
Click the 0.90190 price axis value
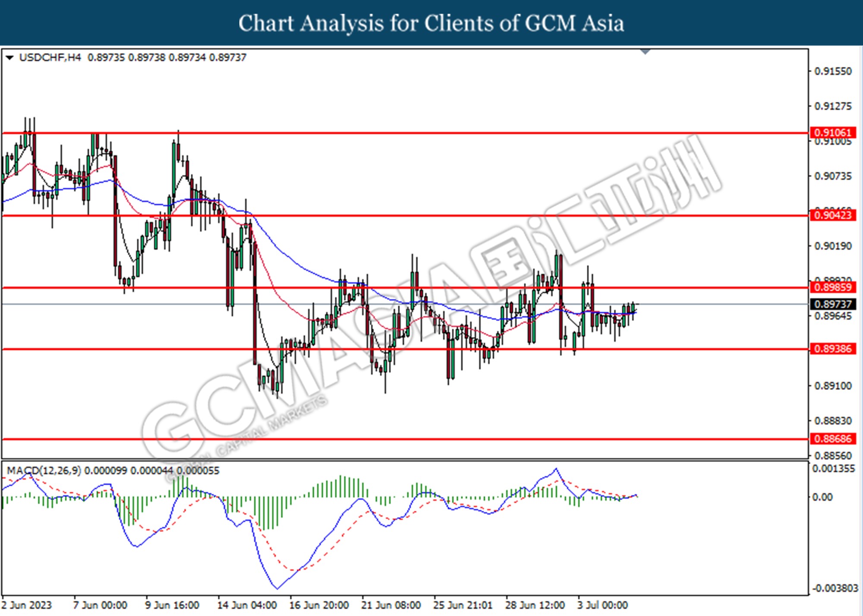click(833, 246)
